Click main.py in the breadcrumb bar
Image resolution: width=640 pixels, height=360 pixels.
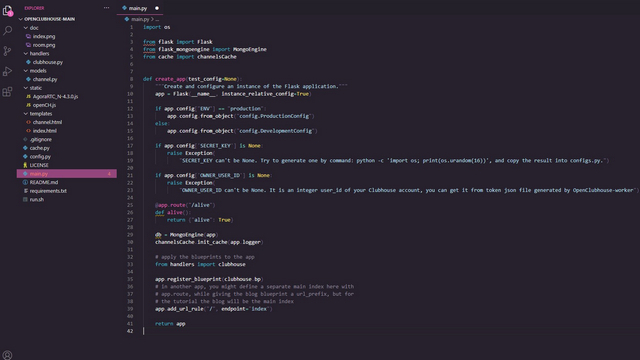tap(140, 19)
